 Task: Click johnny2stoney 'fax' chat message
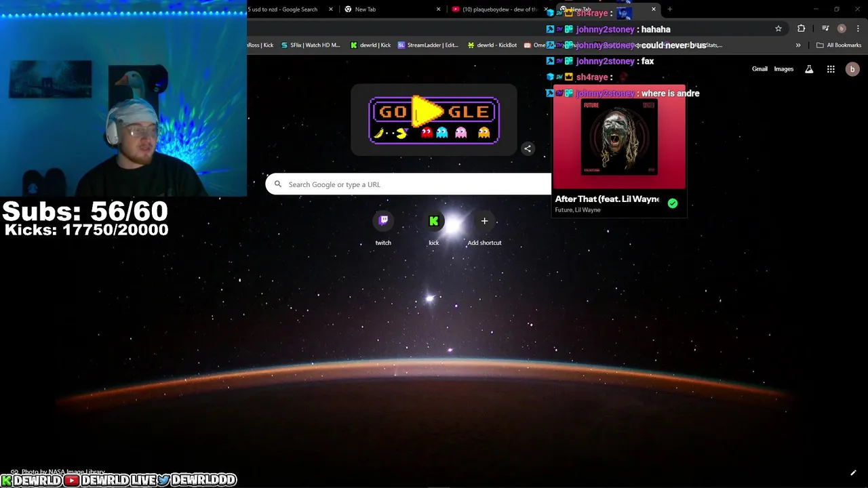(648, 61)
